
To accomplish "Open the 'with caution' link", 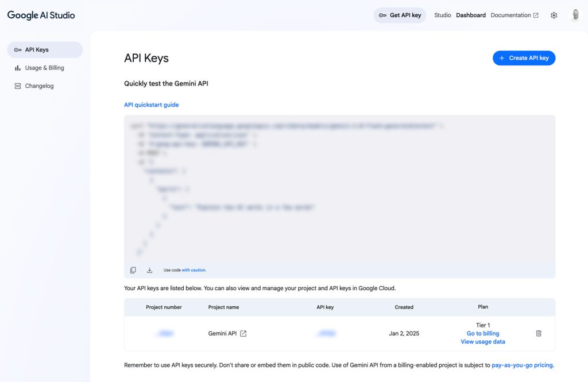I will point(194,270).
